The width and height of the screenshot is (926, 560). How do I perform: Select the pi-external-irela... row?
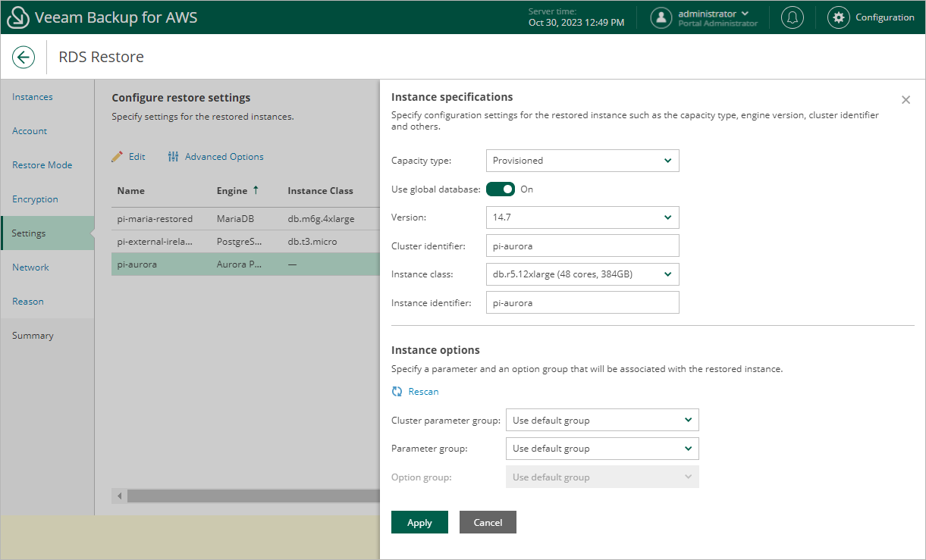click(245, 241)
